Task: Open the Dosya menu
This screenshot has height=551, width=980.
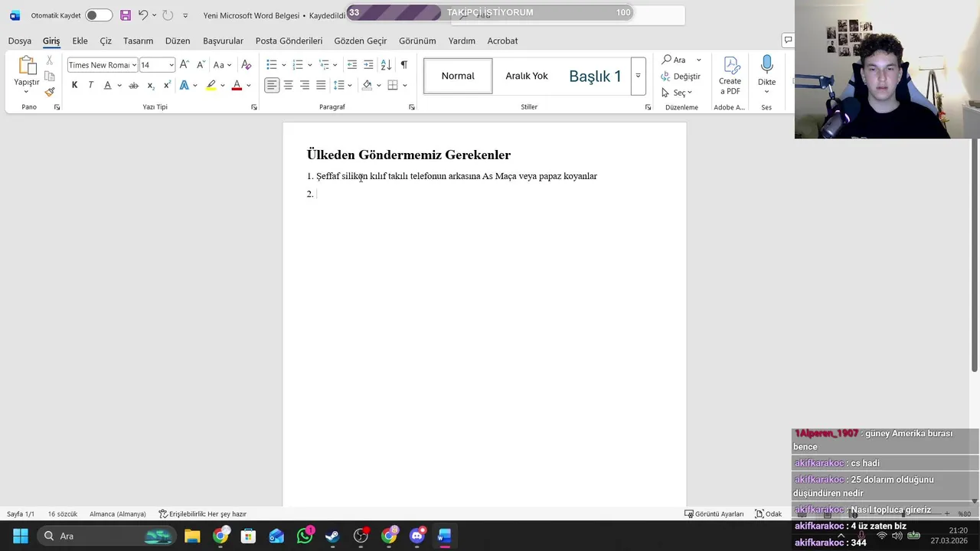Action: [x=20, y=41]
